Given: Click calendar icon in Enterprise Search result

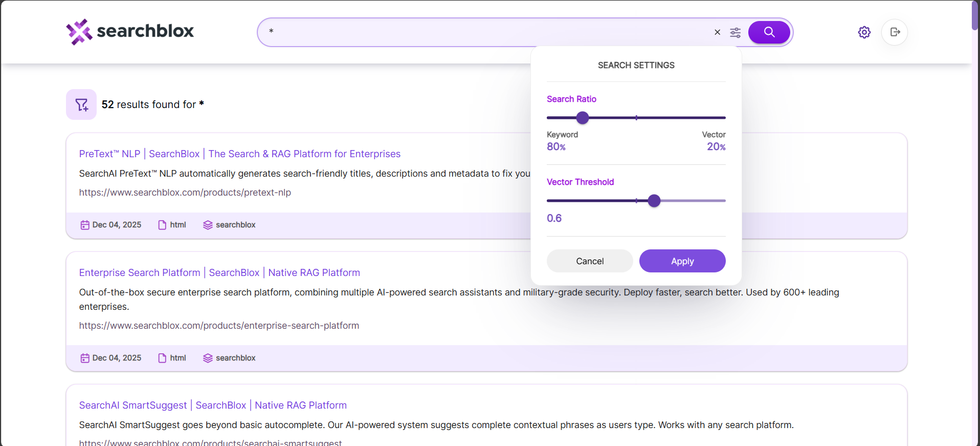Looking at the screenshot, I should coord(85,358).
